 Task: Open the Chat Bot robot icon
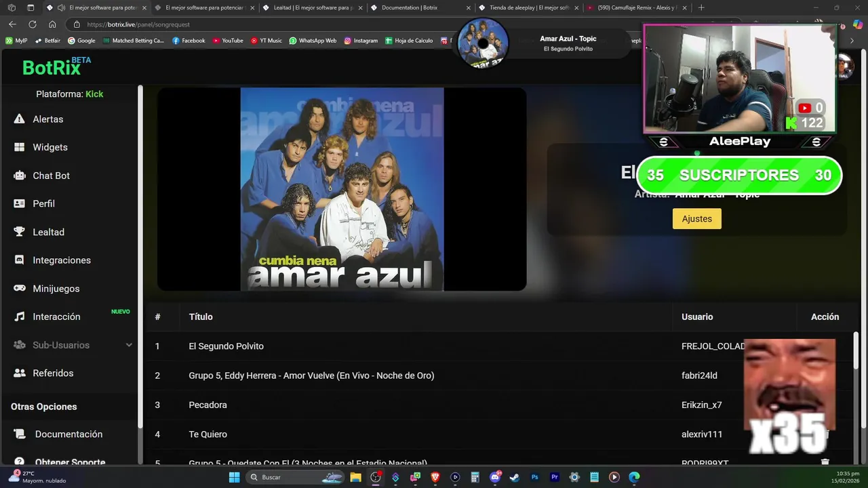pos(20,176)
